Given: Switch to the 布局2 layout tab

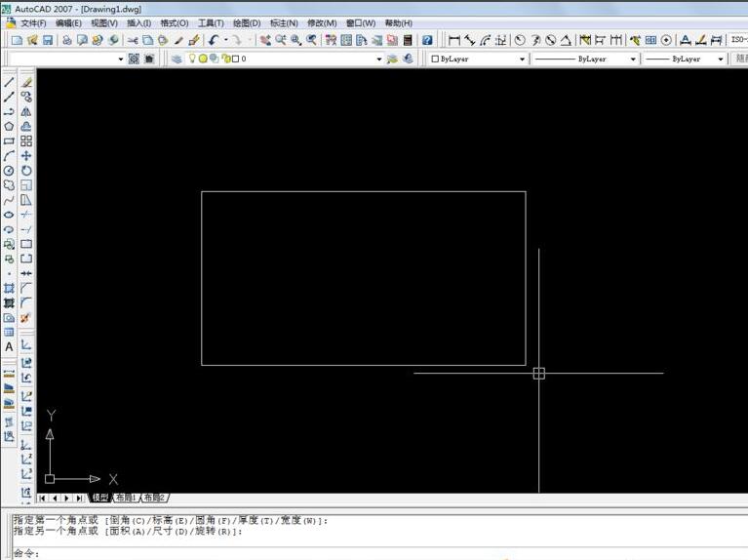Looking at the screenshot, I should coord(154,498).
